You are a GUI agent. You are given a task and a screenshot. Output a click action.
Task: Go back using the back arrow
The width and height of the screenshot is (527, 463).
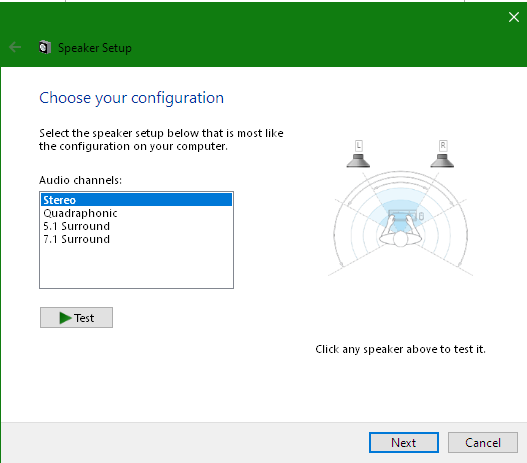(x=15, y=47)
